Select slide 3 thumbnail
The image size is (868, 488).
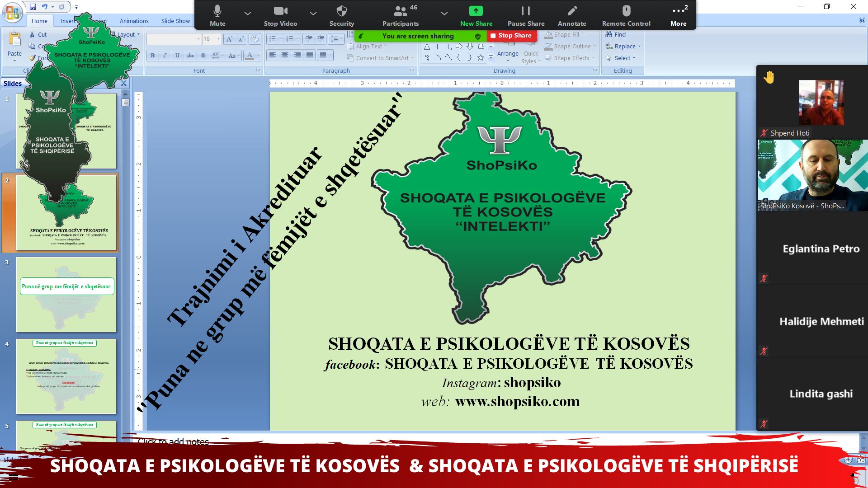(66, 295)
